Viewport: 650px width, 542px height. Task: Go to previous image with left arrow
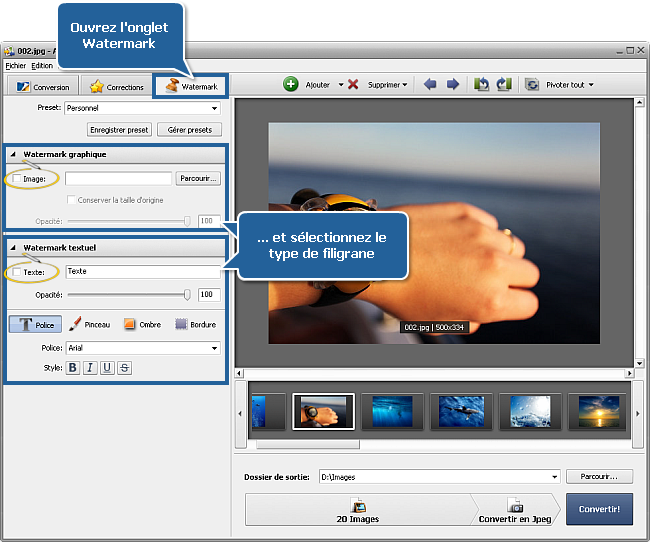(x=430, y=85)
